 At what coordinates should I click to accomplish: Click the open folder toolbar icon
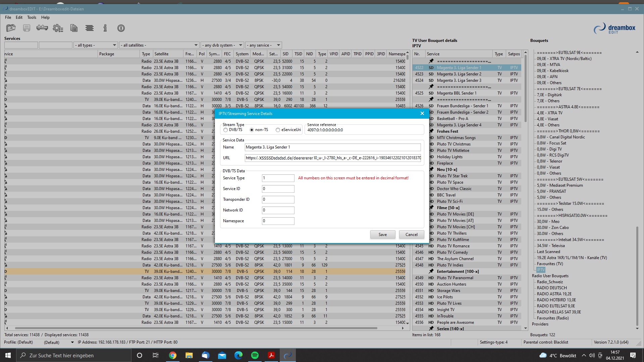11,28
